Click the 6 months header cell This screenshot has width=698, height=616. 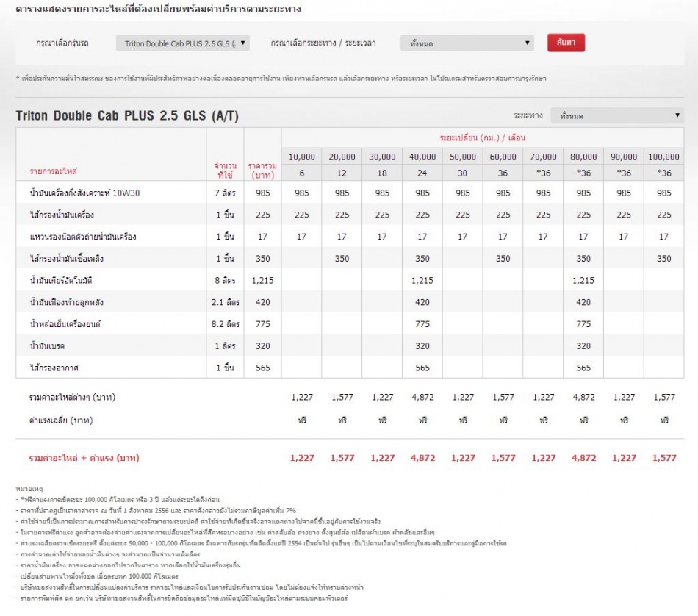[x=301, y=173]
